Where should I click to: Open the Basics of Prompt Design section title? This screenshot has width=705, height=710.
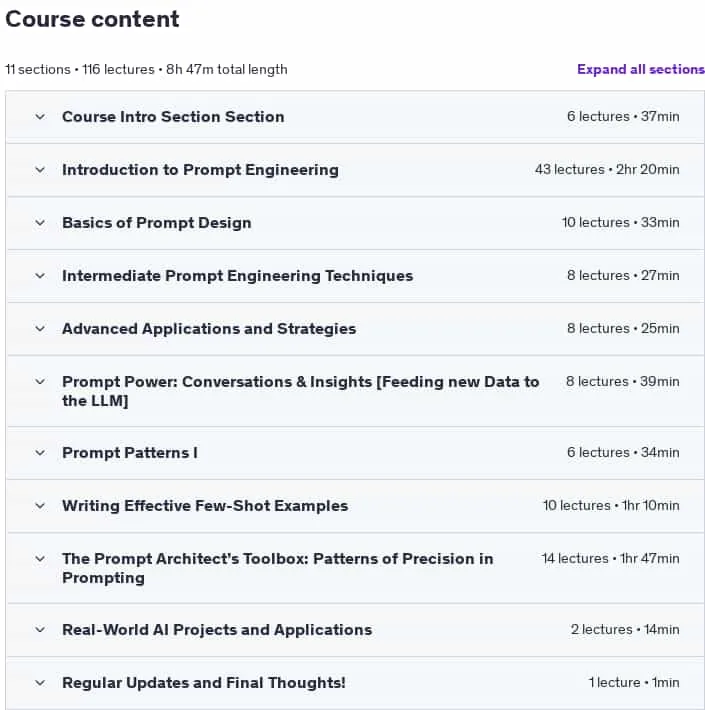click(157, 223)
